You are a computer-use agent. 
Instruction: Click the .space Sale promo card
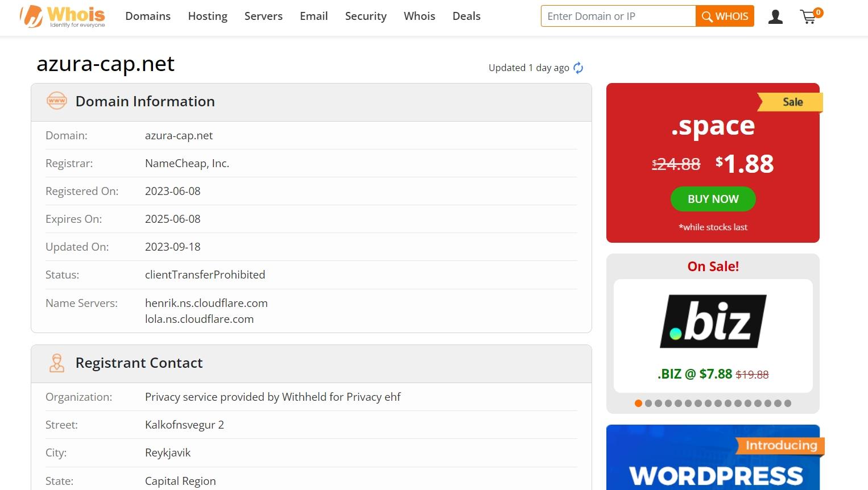tap(713, 163)
